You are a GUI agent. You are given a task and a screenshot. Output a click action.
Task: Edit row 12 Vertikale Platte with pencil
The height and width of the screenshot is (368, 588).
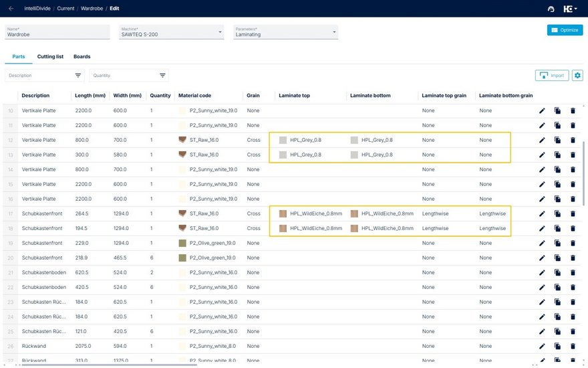542,140
